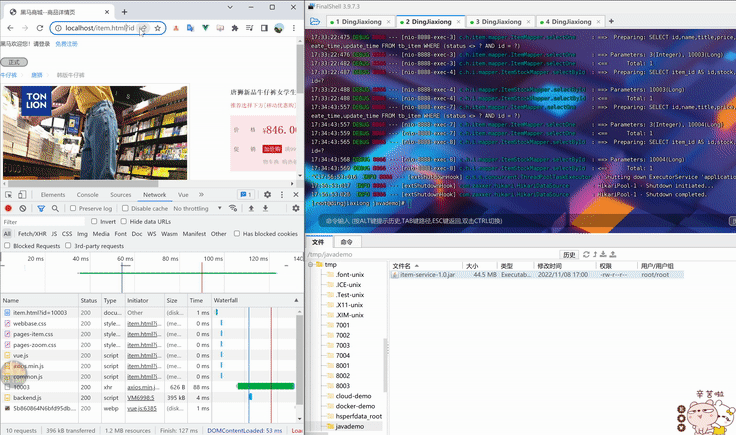
Task: Enable the Disable cache checkbox
Action: click(x=124, y=208)
